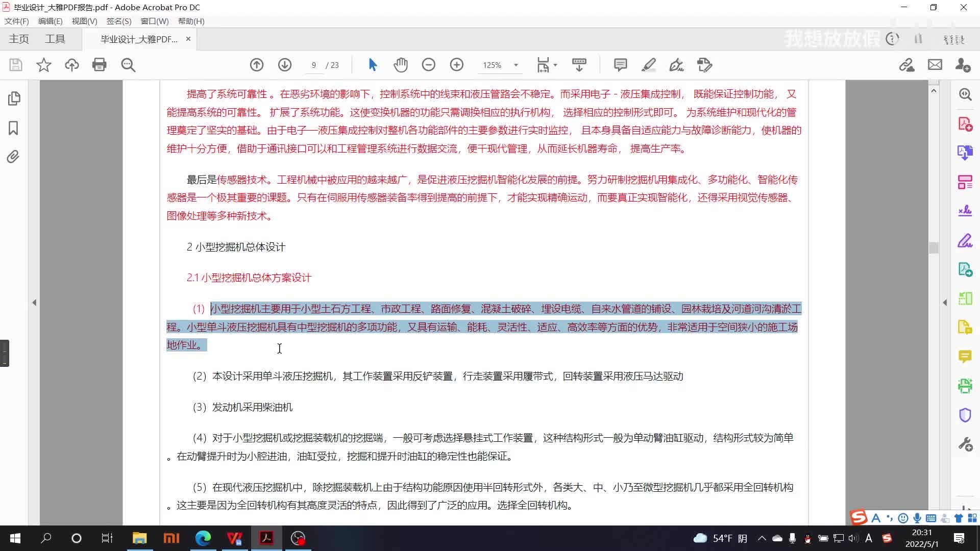Image resolution: width=980 pixels, height=551 pixels.
Task: Open the Attachments paperclip panel
Action: [13, 157]
